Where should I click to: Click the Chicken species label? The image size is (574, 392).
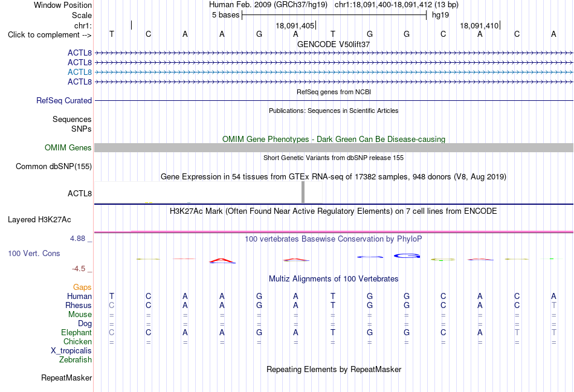click(77, 341)
